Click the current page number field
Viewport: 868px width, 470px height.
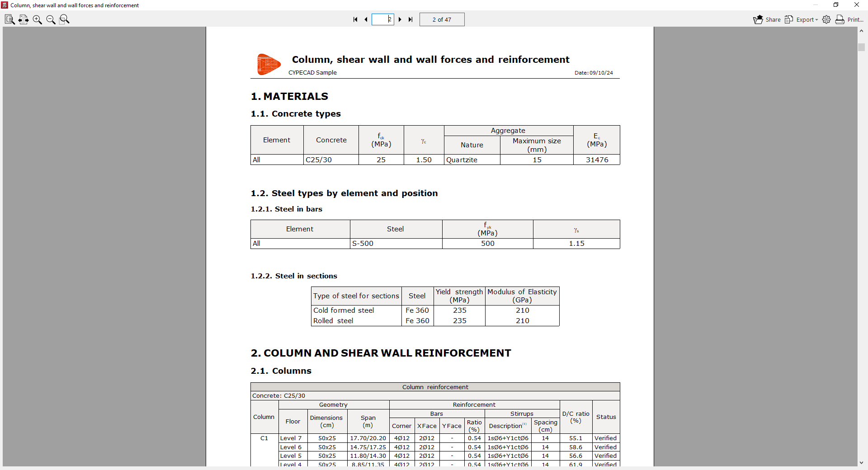coord(383,19)
